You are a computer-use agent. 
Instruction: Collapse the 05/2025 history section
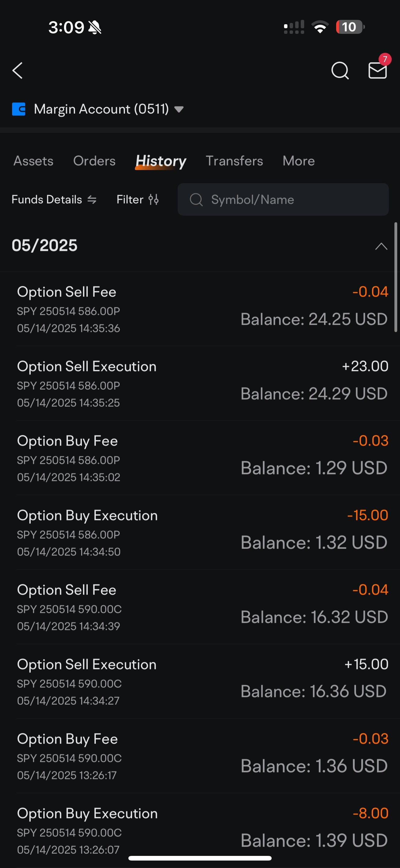coord(381,246)
